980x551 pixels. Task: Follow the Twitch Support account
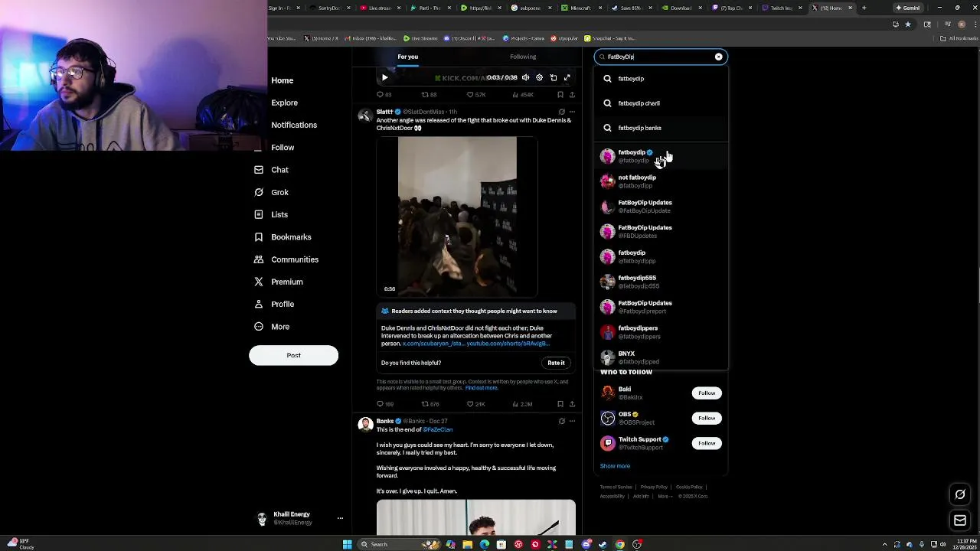coord(707,443)
